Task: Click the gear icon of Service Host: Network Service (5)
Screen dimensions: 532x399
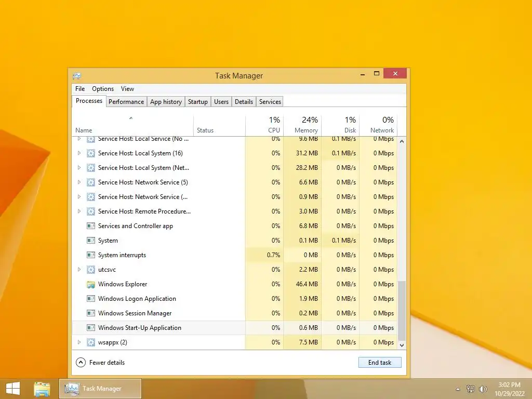Action: pyautogui.click(x=90, y=182)
